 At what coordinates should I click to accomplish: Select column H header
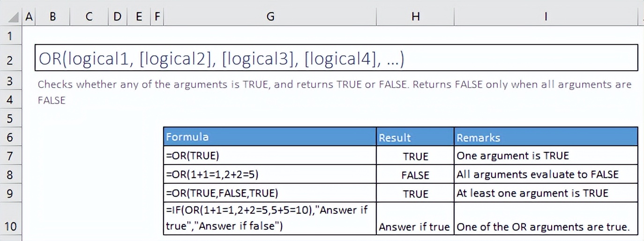tap(415, 17)
